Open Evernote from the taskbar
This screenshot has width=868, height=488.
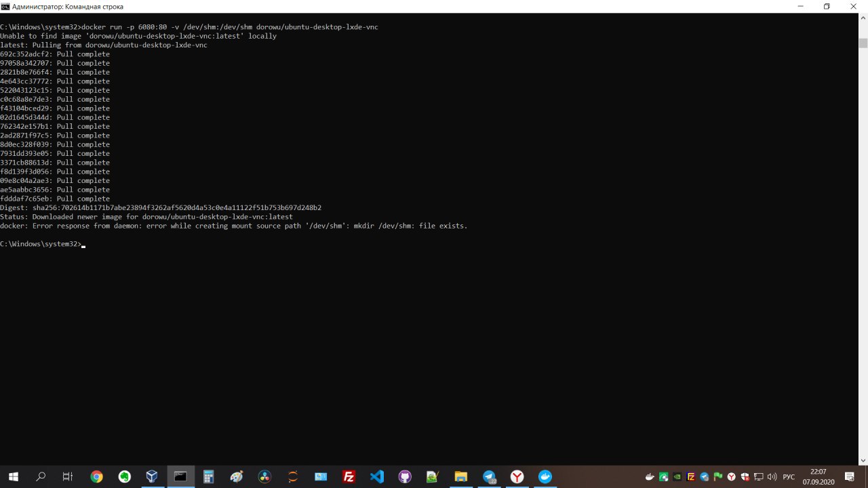[125, 476]
